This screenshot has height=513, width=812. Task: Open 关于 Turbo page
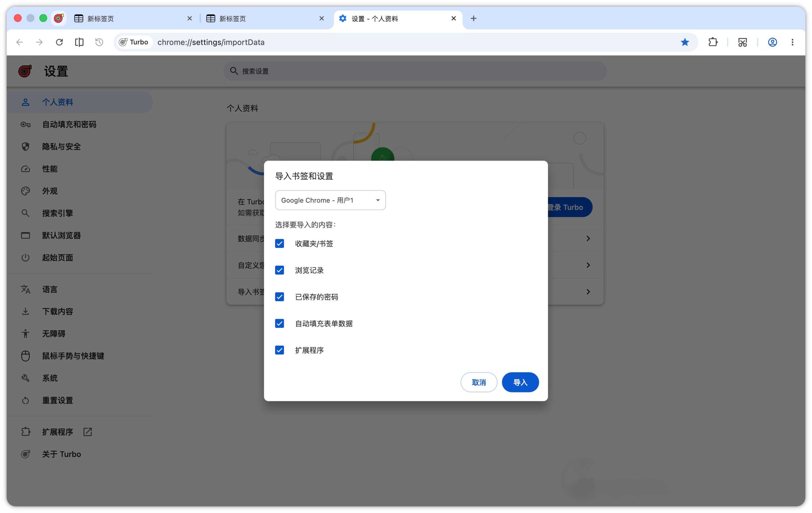(80, 454)
